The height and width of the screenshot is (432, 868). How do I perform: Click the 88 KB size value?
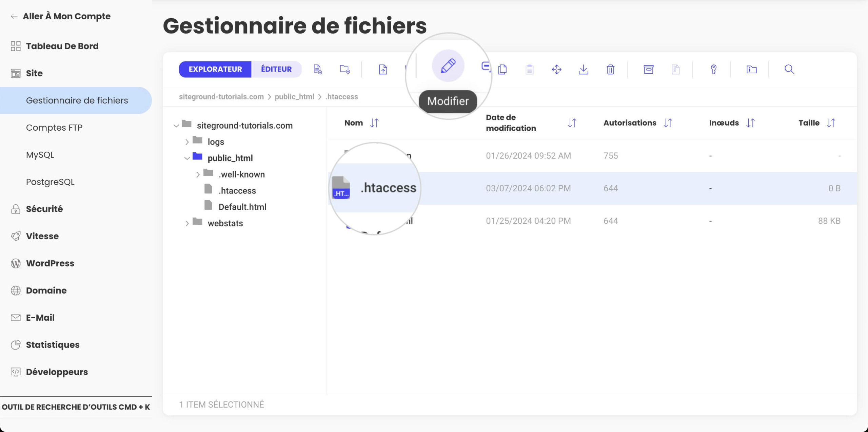(829, 221)
